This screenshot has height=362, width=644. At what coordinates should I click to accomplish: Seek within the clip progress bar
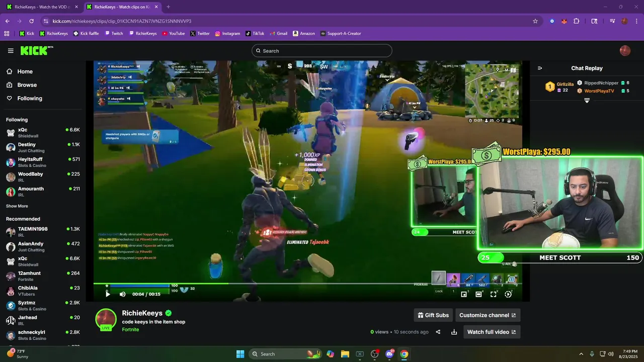point(307,284)
